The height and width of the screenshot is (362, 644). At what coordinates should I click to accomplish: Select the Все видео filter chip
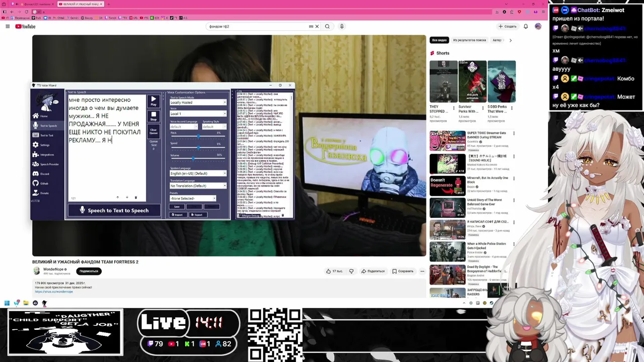(x=439, y=40)
